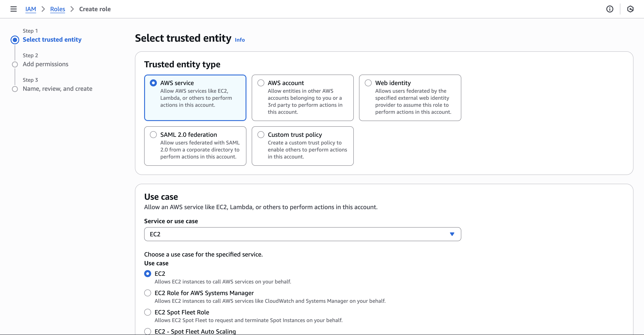Viewport: 644px width, 335px height.
Task: Click the Add permissions step label
Action: click(46, 64)
